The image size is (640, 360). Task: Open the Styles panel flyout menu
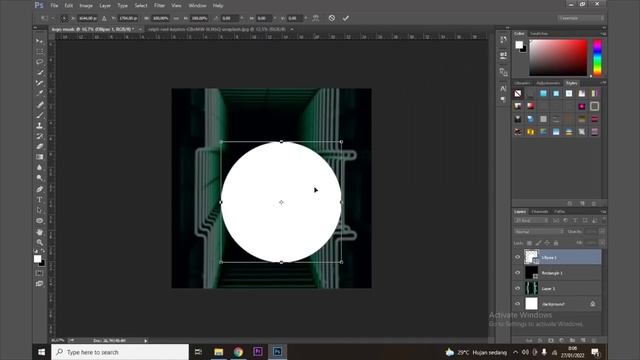pos(603,83)
